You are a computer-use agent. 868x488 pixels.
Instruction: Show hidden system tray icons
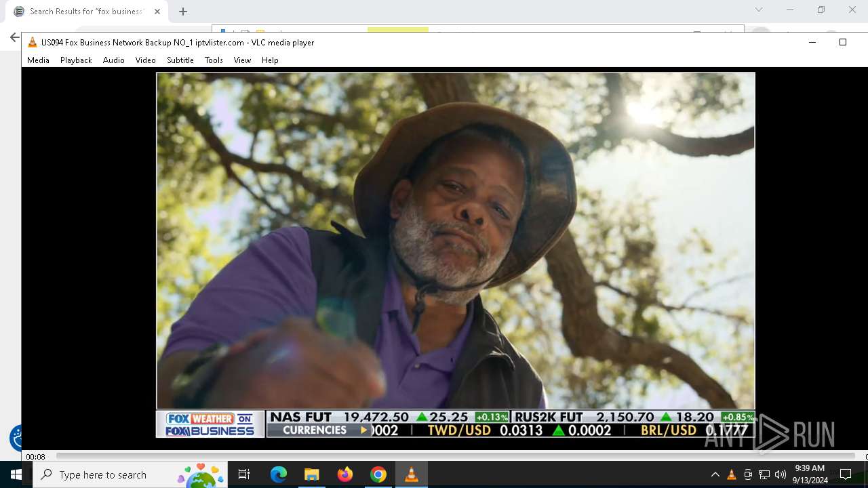coord(715,474)
